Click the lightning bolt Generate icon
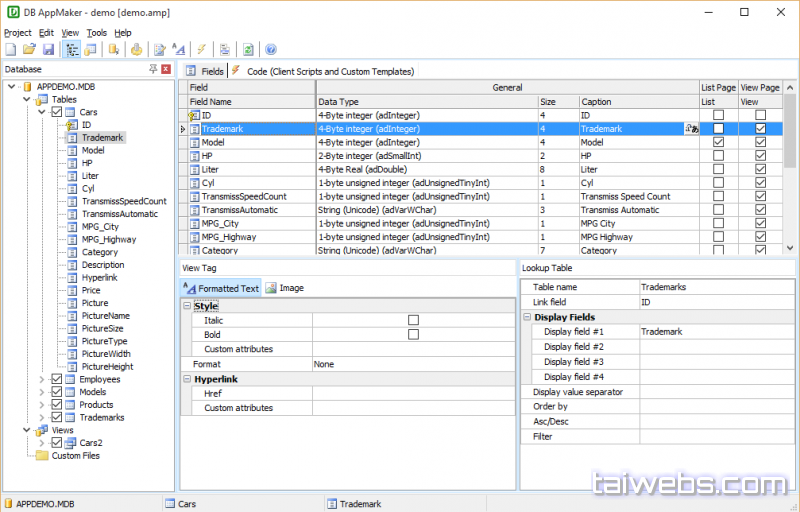 pos(201,49)
